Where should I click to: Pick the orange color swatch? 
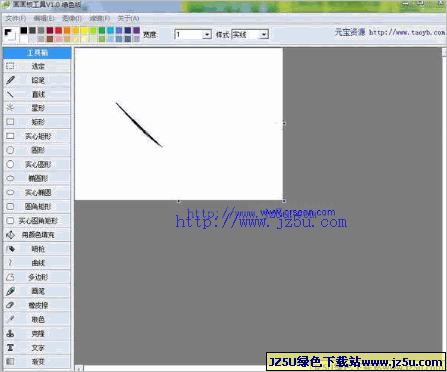[x=67, y=30]
